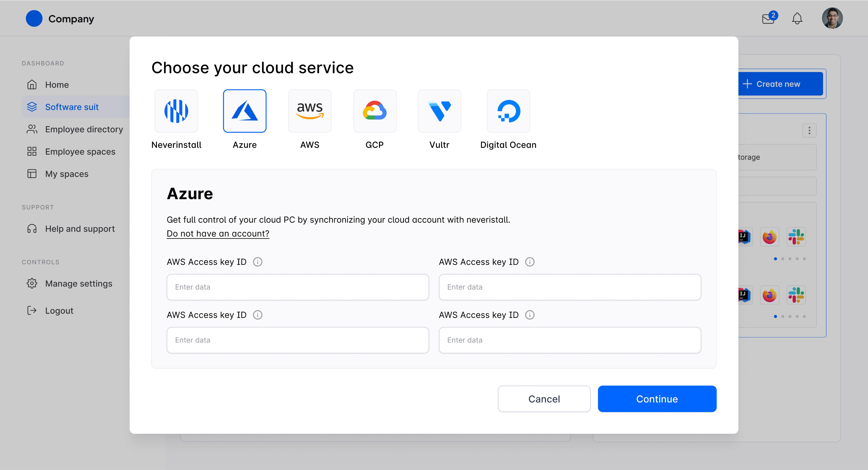The image size is (868, 470).
Task: Focus the lower-left 'Enter data' field
Action: click(298, 340)
